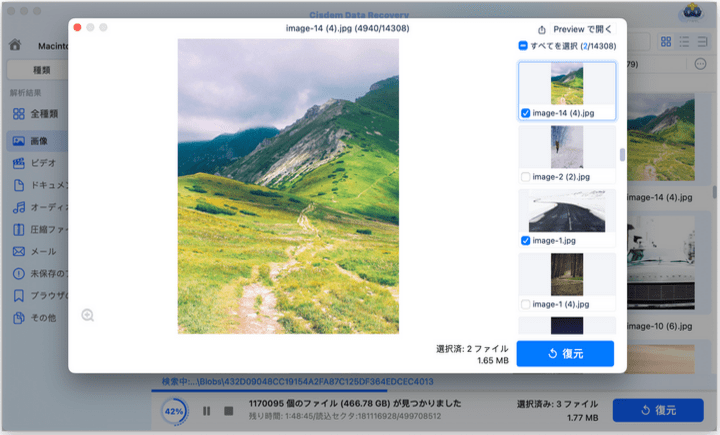Switch to list view icon

tap(685, 41)
